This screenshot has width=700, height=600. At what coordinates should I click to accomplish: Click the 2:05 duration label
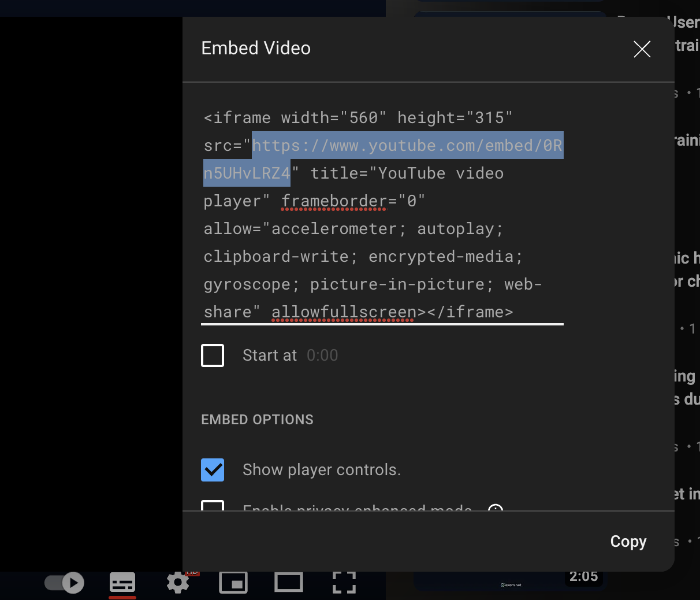click(583, 576)
